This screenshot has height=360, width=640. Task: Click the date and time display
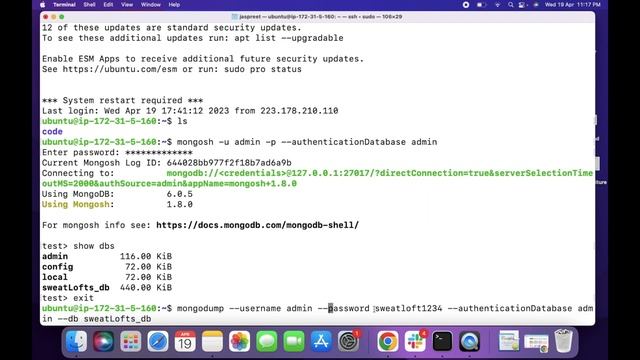(573, 5)
